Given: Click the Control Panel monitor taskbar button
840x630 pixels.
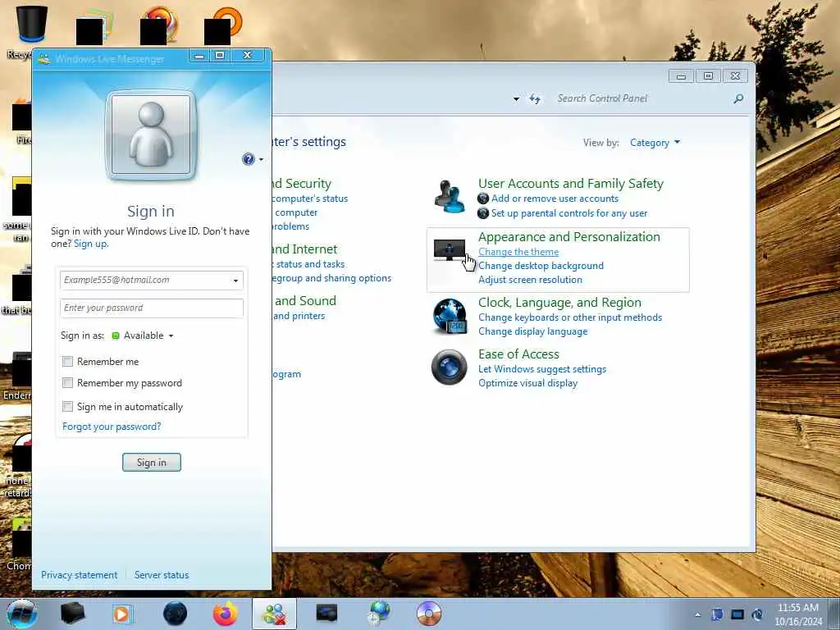Looking at the screenshot, I should click(x=326, y=613).
